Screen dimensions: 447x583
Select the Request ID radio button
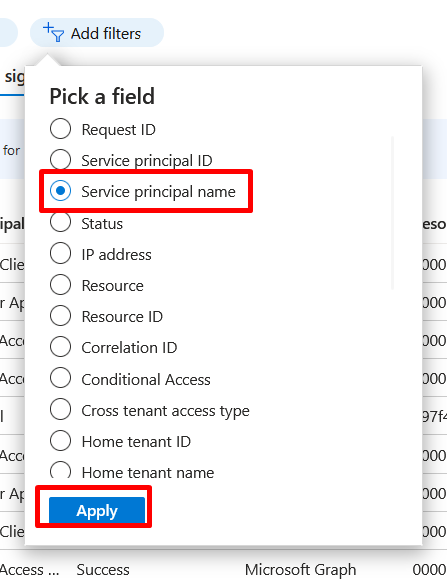[60, 129]
